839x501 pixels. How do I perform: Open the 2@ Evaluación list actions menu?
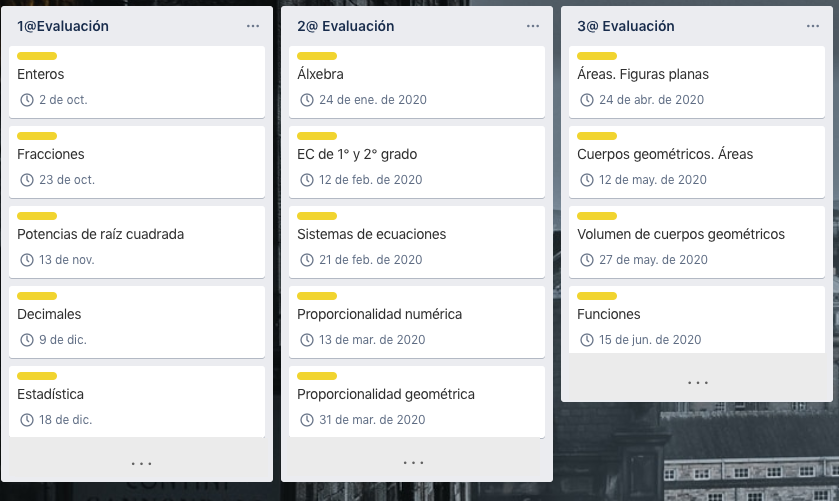coord(533,26)
